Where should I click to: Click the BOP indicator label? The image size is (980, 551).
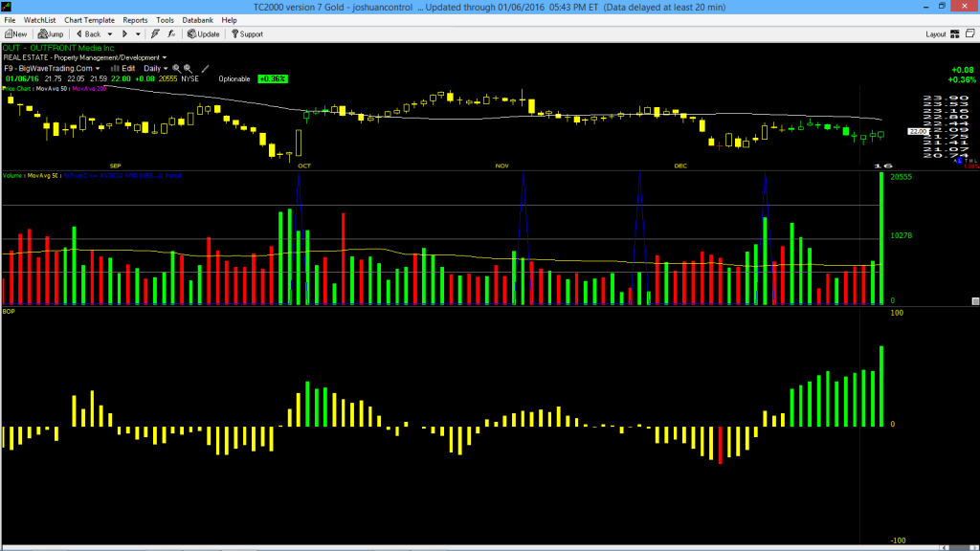(x=9, y=311)
